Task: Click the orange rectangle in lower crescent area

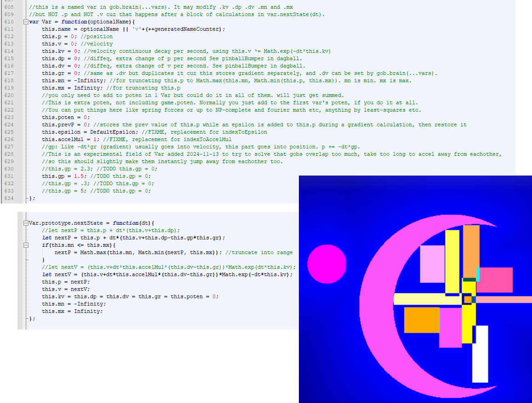Action: point(421,320)
